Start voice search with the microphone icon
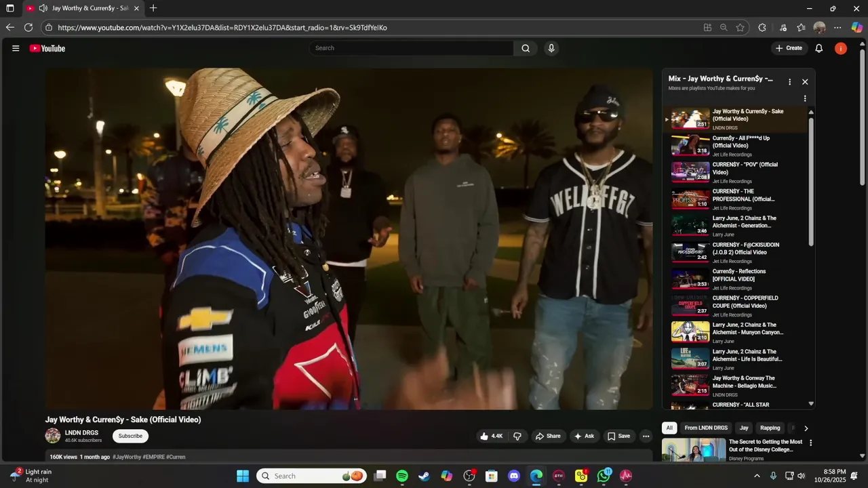The width and height of the screenshot is (868, 488). click(x=551, y=48)
